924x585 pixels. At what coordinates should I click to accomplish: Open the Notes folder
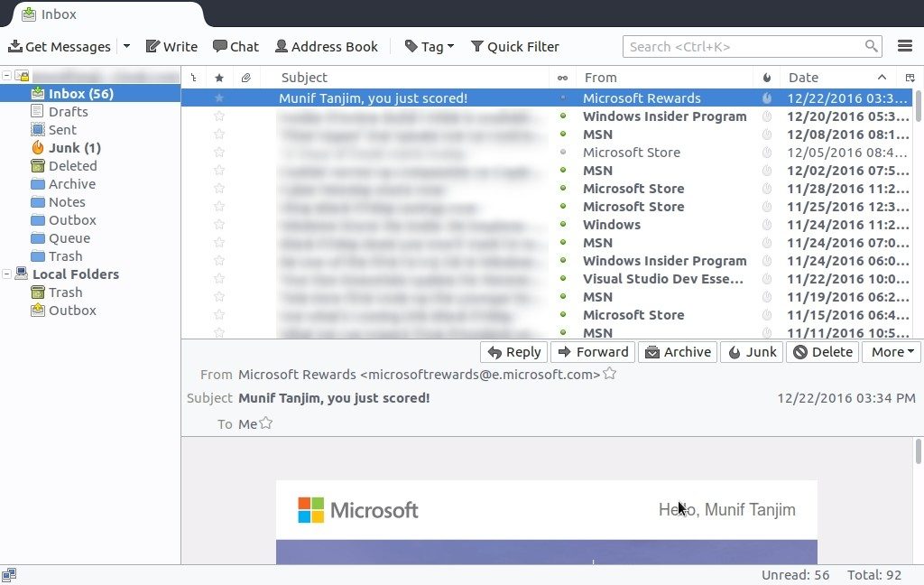click(x=67, y=202)
